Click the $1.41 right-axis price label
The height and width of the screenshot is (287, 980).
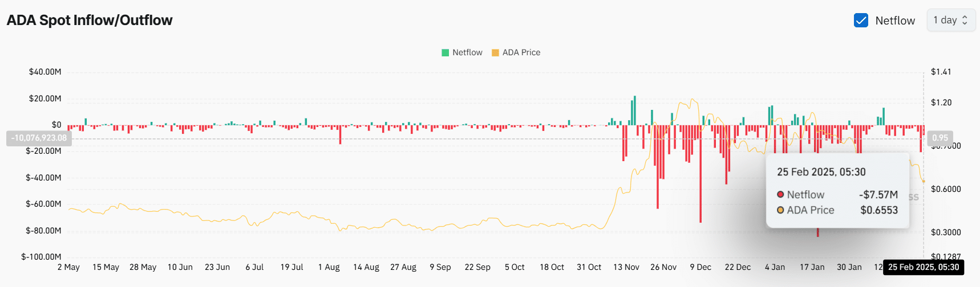pos(941,72)
